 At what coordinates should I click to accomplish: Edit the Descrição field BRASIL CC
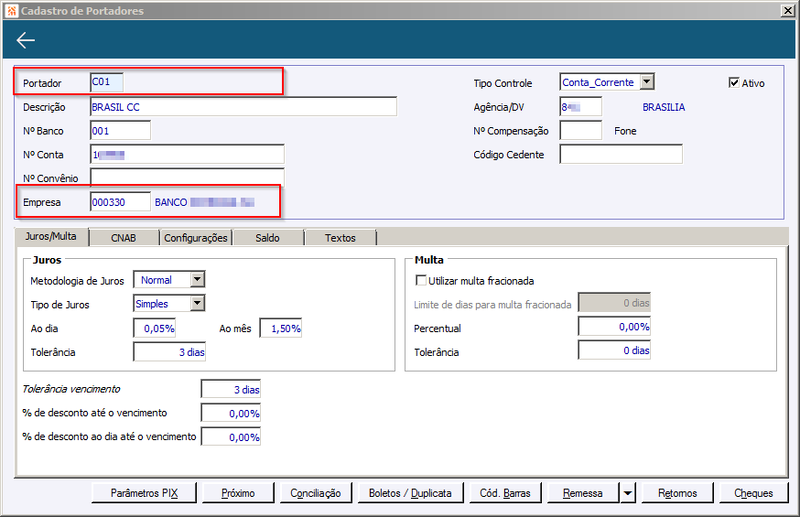(x=243, y=107)
